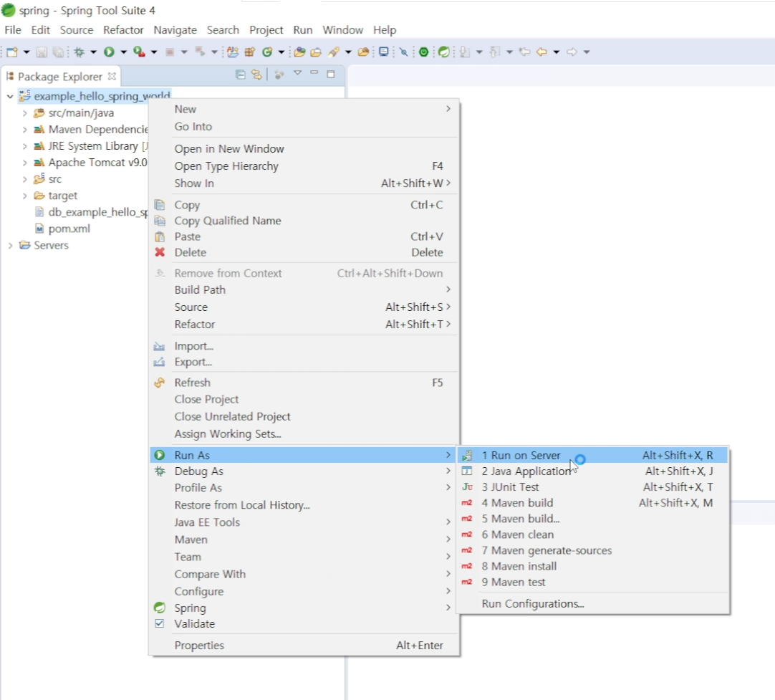Open the Debug As submenu
775x700 pixels.
click(x=304, y=471)
